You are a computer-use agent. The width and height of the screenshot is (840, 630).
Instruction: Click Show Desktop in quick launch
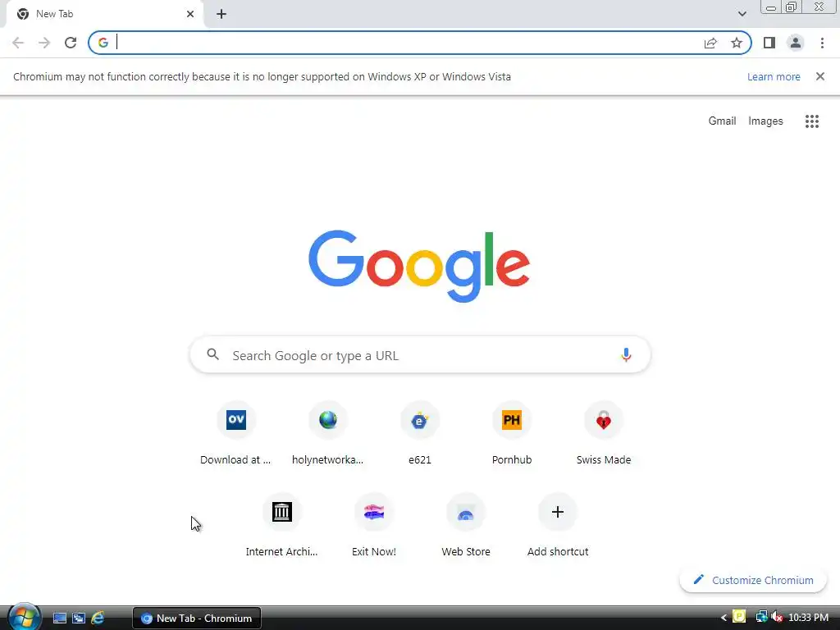pyautogui.click(x=59, y=619)
